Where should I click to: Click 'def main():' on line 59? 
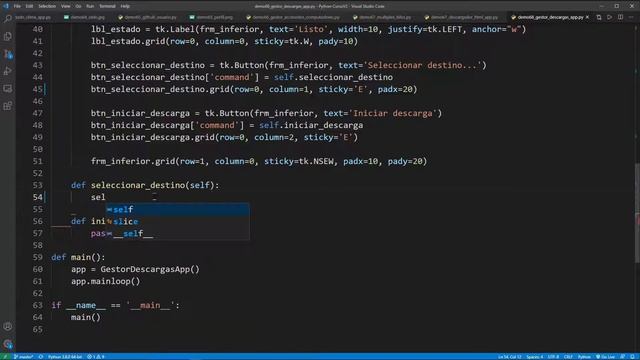78,257
